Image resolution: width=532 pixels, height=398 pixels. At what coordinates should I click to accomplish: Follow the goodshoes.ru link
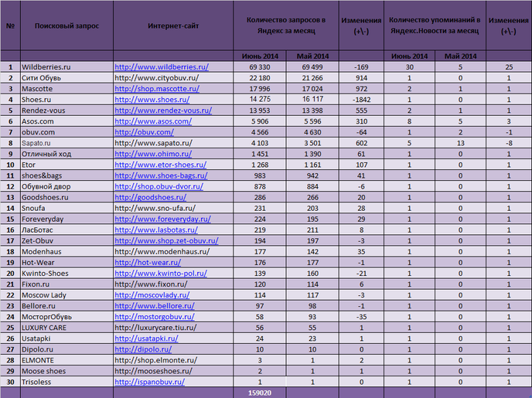[150, 197]
